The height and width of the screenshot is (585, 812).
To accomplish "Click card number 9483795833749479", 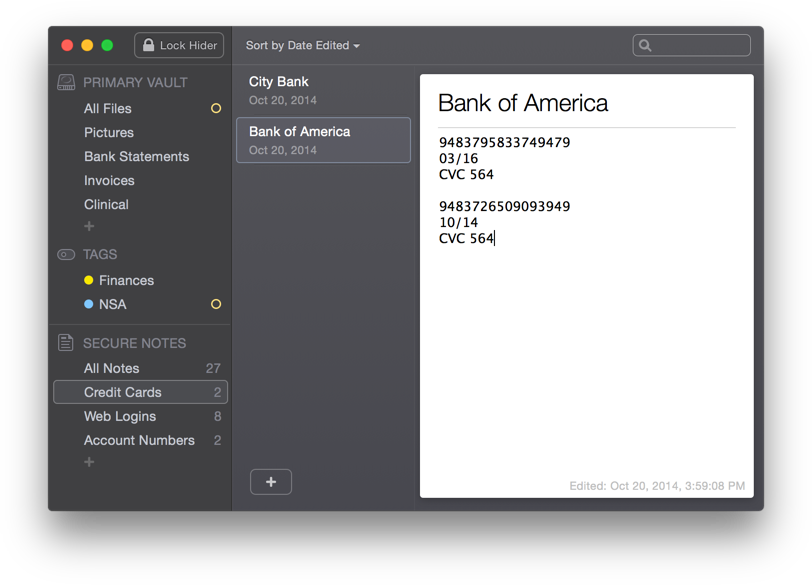I will (504, 142).
